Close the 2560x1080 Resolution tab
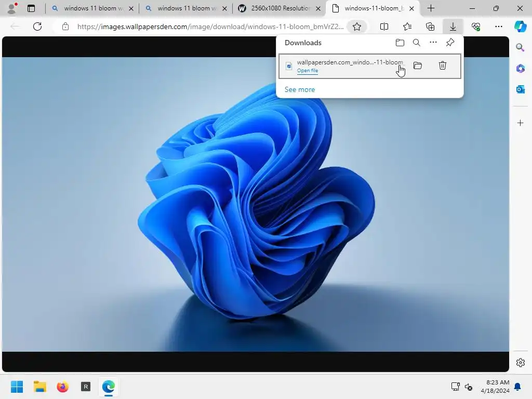Image resolution: width=532 pixels, height=399 pixels. [x=318, y=8]
